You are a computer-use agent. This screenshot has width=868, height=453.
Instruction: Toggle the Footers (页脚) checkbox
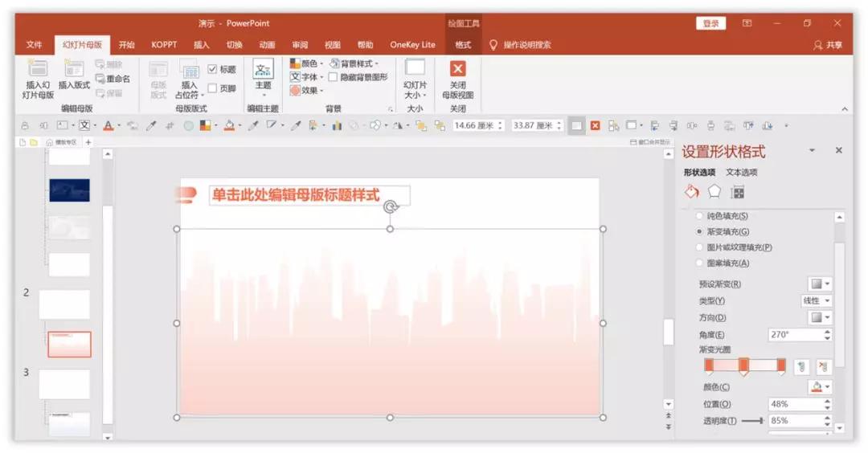coord(212,88)
